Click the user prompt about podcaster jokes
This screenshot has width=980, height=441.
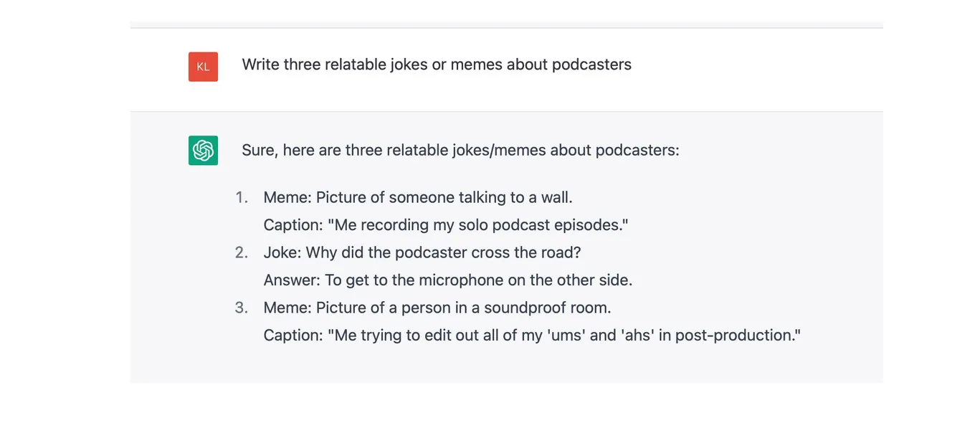click(x=436, y=65)
